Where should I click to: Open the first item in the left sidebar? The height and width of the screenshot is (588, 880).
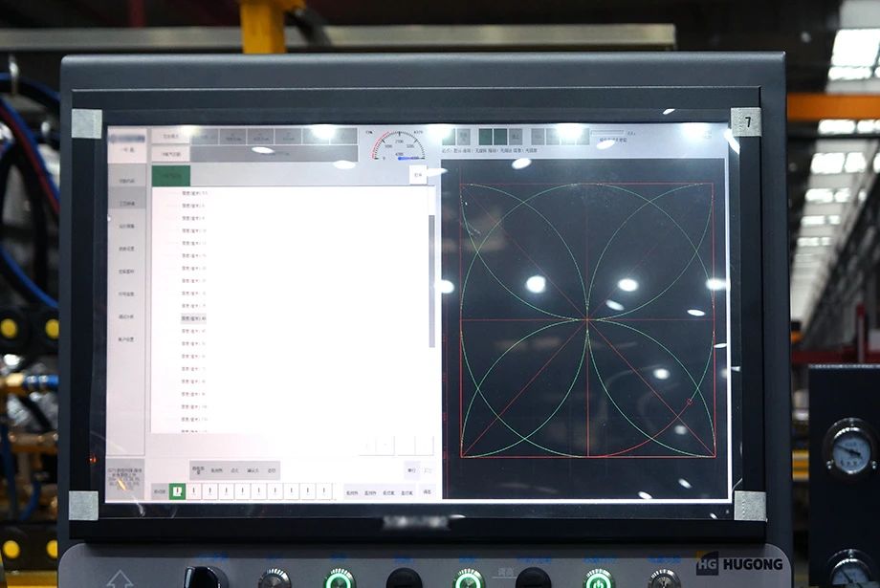[126, 180]
